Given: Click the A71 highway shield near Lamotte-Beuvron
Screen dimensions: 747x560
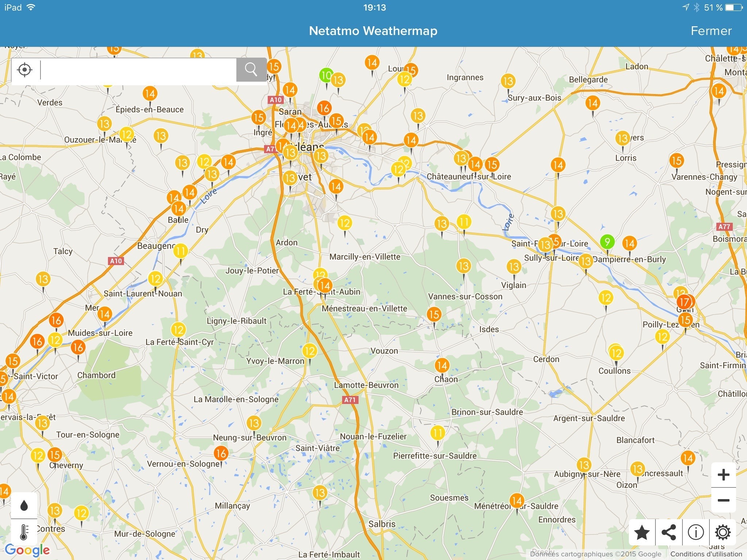Looking at the screenshot, I should (350, 400).
